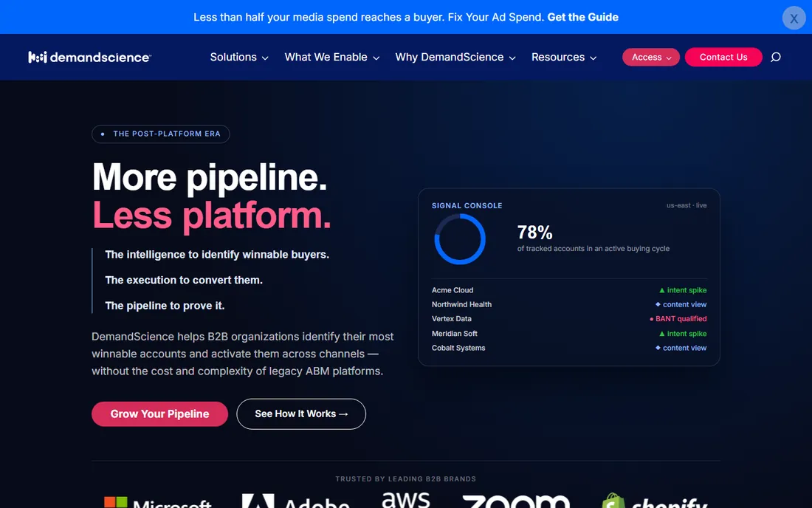Click the More pipeline. headline

click(209, 178)
